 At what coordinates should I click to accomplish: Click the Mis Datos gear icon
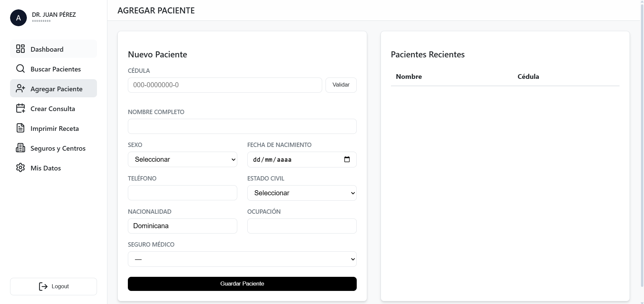[x=20, y=168]
